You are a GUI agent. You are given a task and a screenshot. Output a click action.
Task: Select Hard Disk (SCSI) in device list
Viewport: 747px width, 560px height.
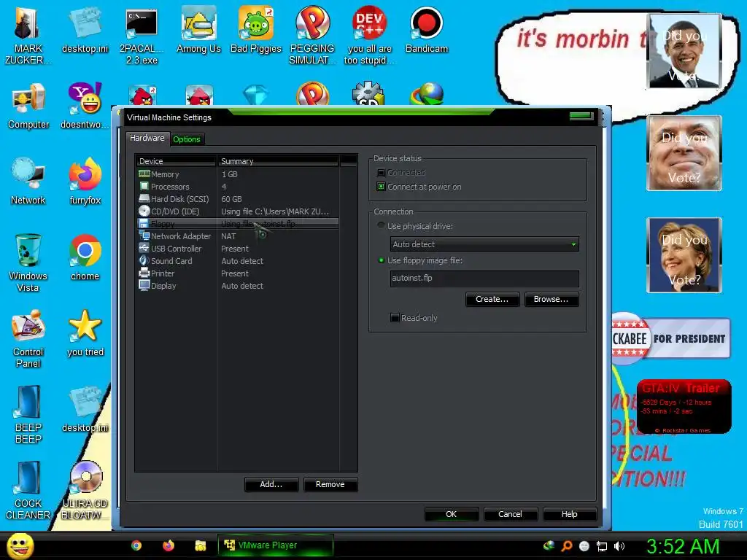click(x=239, y=199)
